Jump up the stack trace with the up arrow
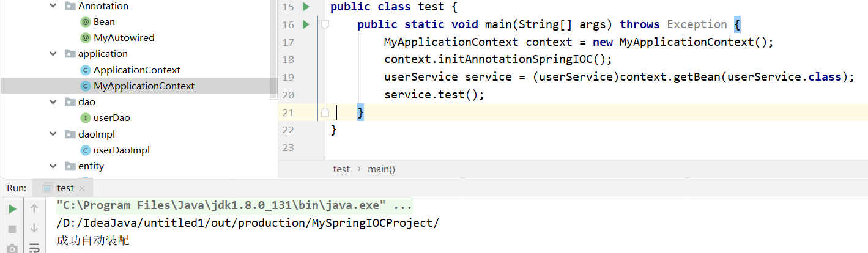The width and height of the screenshot is (868, 253). (x=34, y=209)
